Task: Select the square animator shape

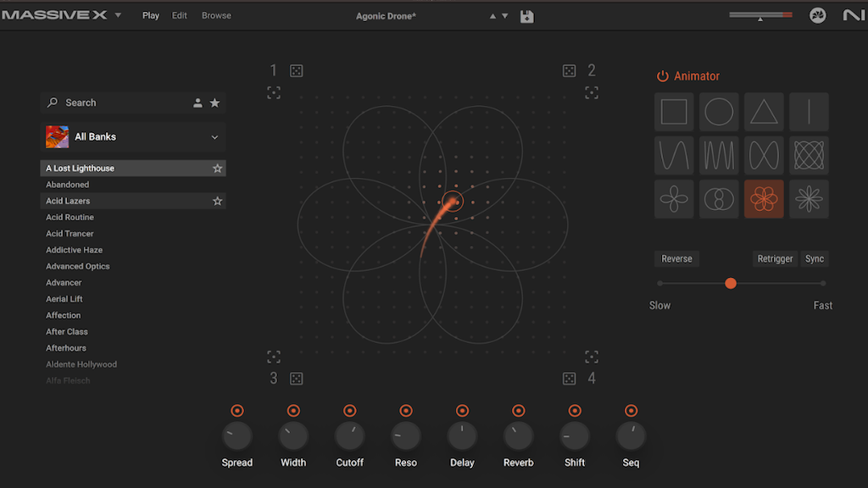Action: click(x=673, y=111)
